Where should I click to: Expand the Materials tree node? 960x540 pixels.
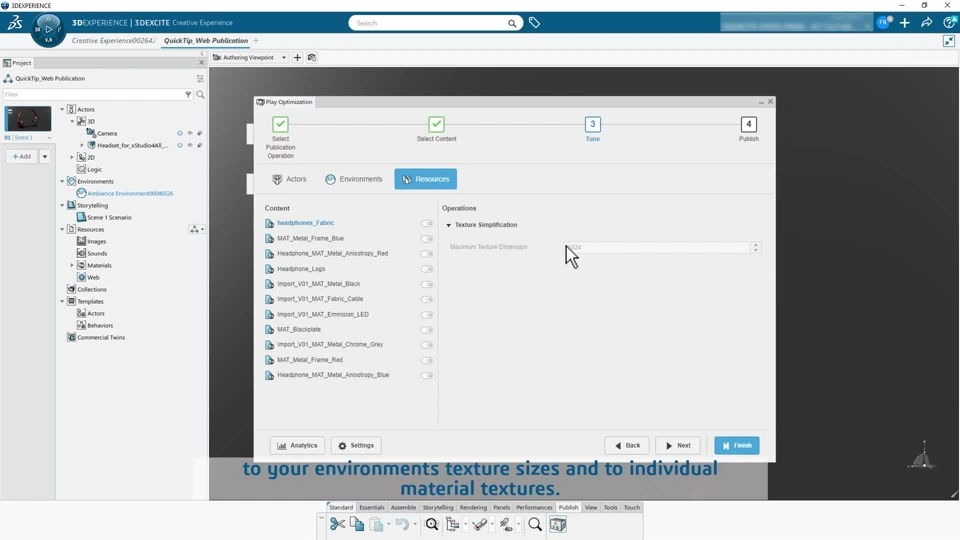[x=72, y=266]
